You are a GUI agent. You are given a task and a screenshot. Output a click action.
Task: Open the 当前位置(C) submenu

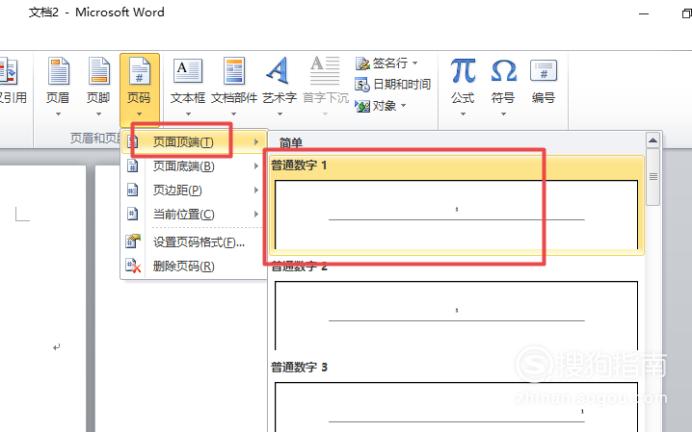[194, 214]
